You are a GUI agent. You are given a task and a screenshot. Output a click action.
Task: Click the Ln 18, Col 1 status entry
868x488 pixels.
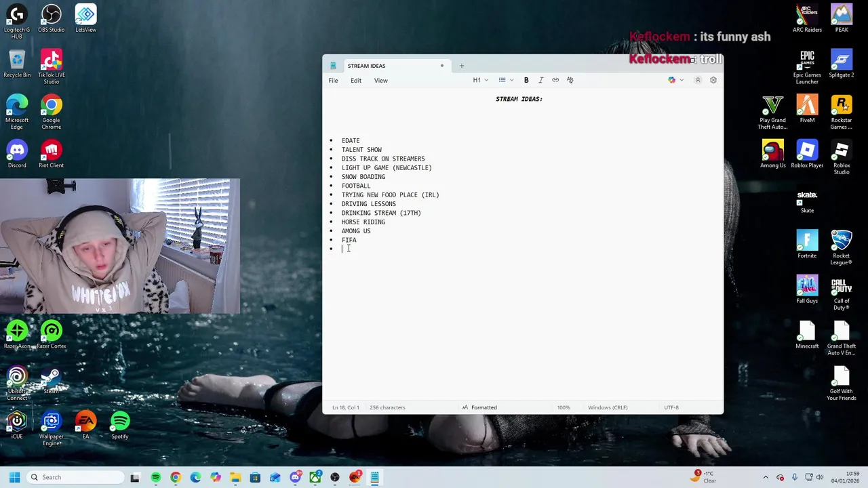click(x=345, y=407)
